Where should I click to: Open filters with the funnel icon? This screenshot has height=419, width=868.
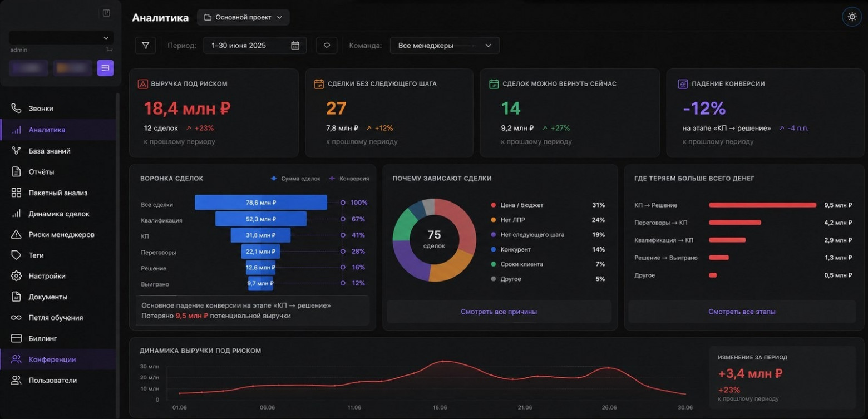[145, 45]
